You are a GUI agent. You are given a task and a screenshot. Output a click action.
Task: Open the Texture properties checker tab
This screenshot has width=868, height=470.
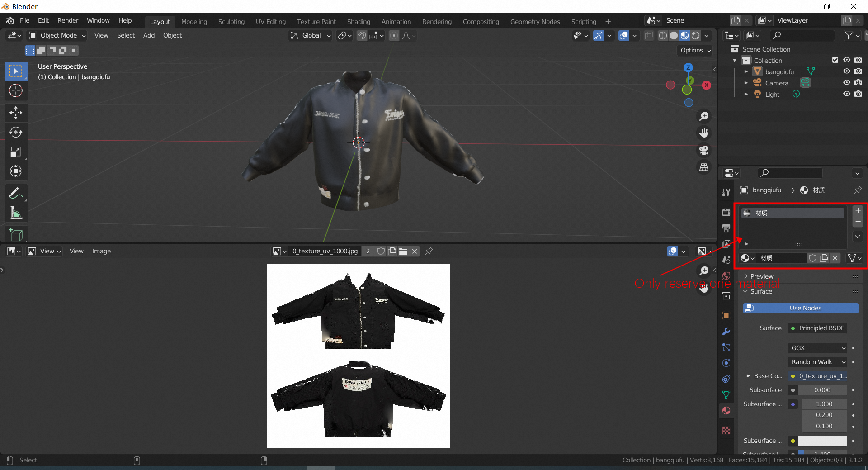[726, 430]
